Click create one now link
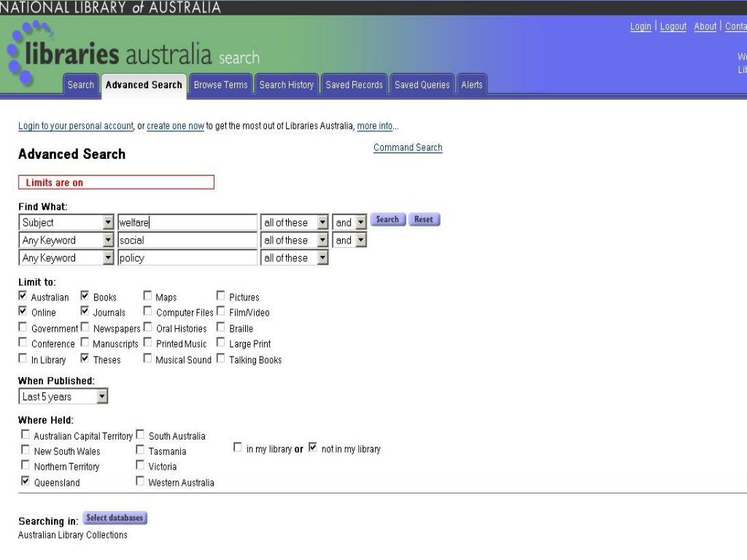The image size is (747, 560). pyautogui.click(x=175, y=125)
